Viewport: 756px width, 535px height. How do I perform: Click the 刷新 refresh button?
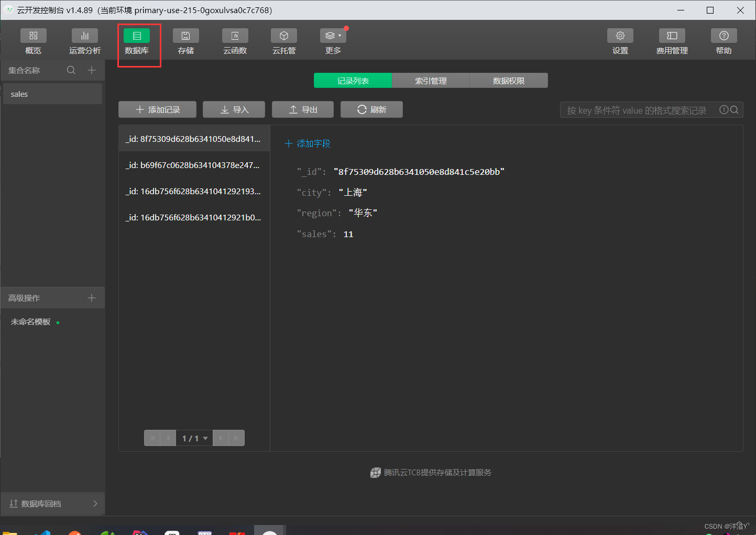(371, 109)
